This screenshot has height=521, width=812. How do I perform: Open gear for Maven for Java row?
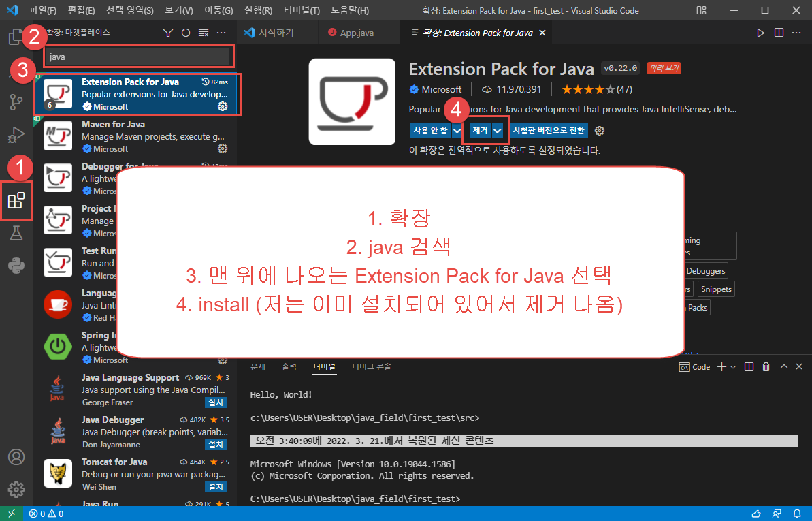[x=223, y=148]
